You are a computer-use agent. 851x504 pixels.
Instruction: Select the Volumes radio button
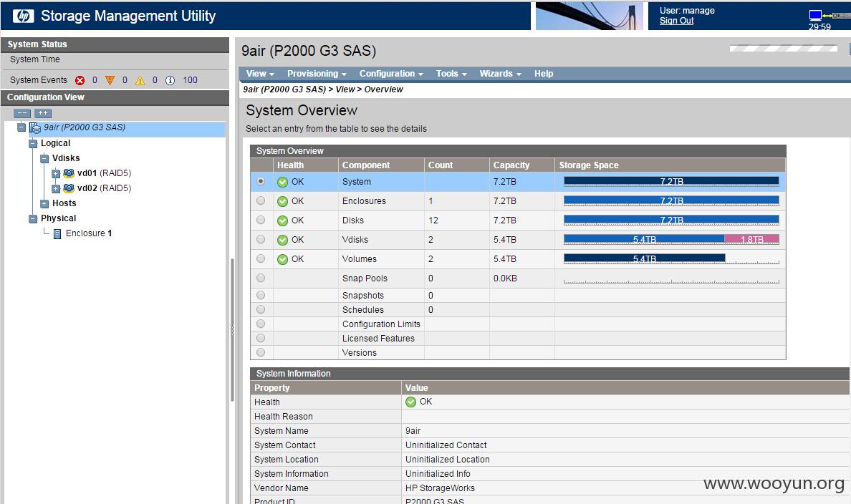click(x=261, y=258)
